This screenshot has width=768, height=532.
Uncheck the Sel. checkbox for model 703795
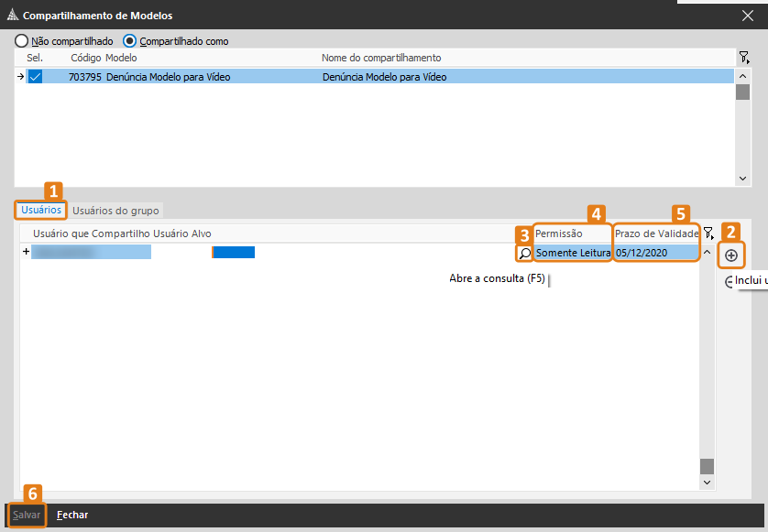pyautogui.click(x=35, y=77)
